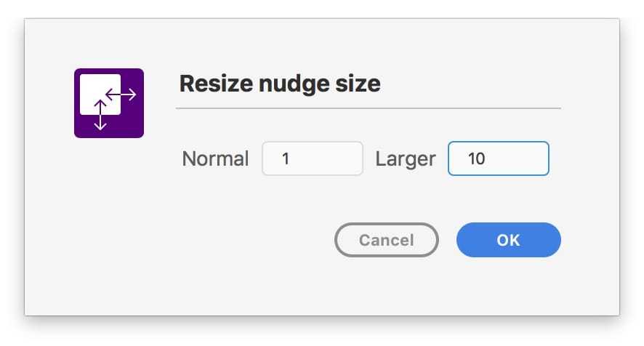Click the OK button
This screenshot has width=644, height=346.
pos(508,240)
